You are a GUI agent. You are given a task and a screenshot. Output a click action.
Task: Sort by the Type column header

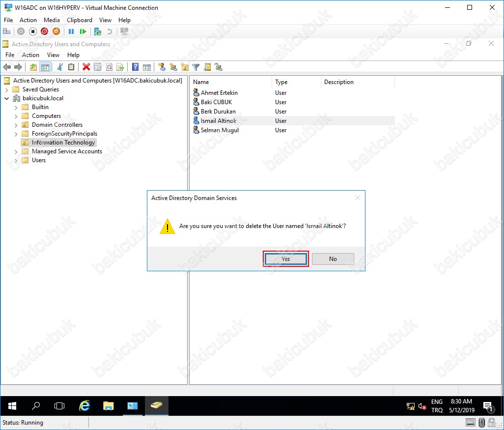click(296, 82)
